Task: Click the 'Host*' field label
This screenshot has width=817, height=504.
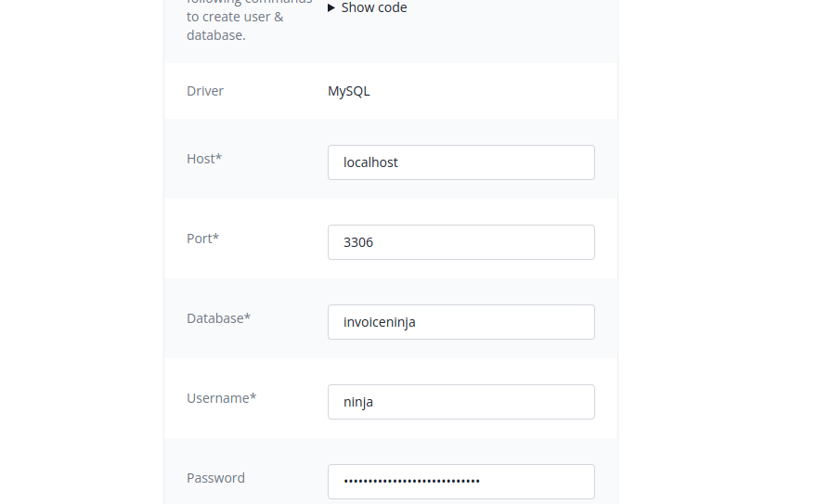Action: point(204,159)
